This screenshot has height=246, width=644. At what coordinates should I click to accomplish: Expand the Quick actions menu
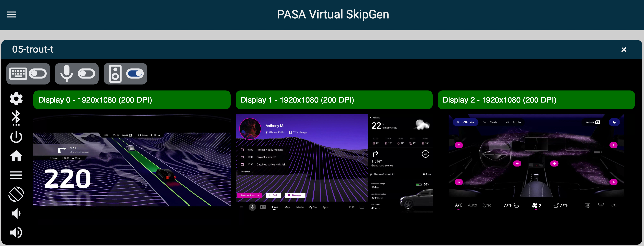[x=249, y=195]
